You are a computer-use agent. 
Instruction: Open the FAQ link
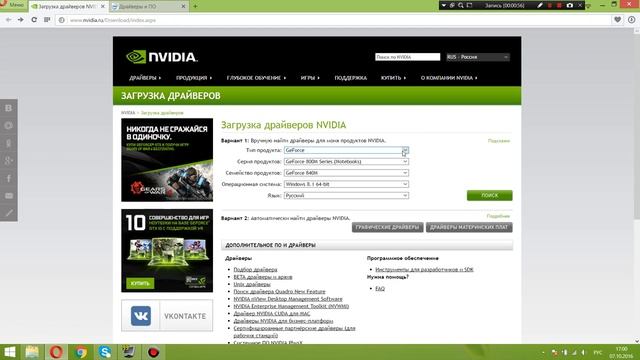coord(380,289)
